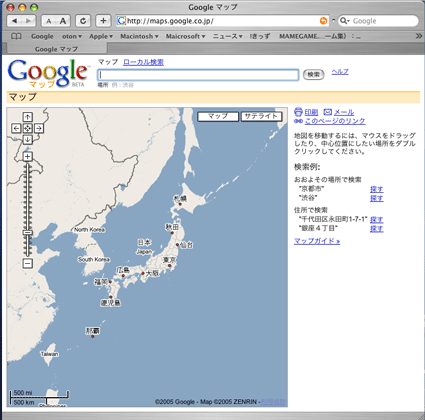The height and width of the screenshot is (420, 425).
Task: Open the bookmarks library book icon
Action: 16,36
